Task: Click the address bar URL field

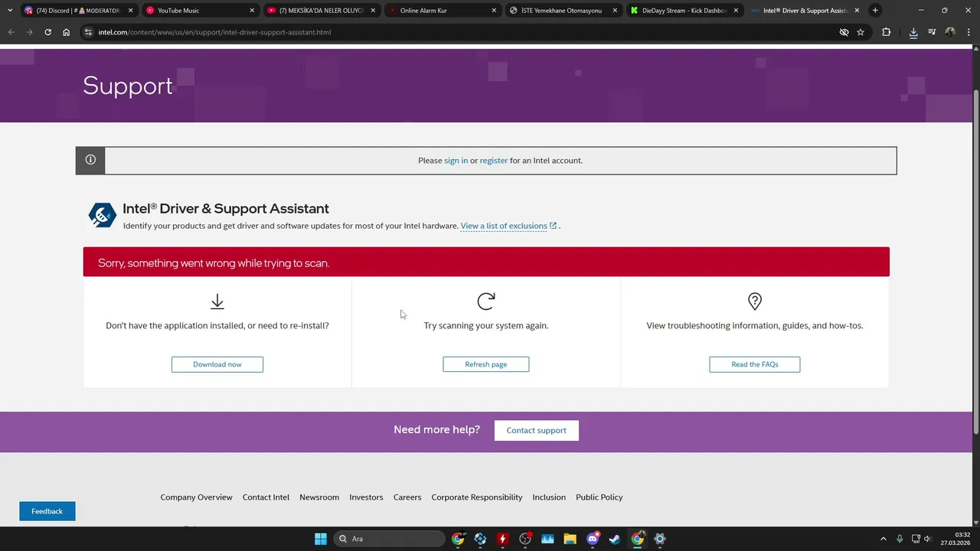Action: coord(459,32)
